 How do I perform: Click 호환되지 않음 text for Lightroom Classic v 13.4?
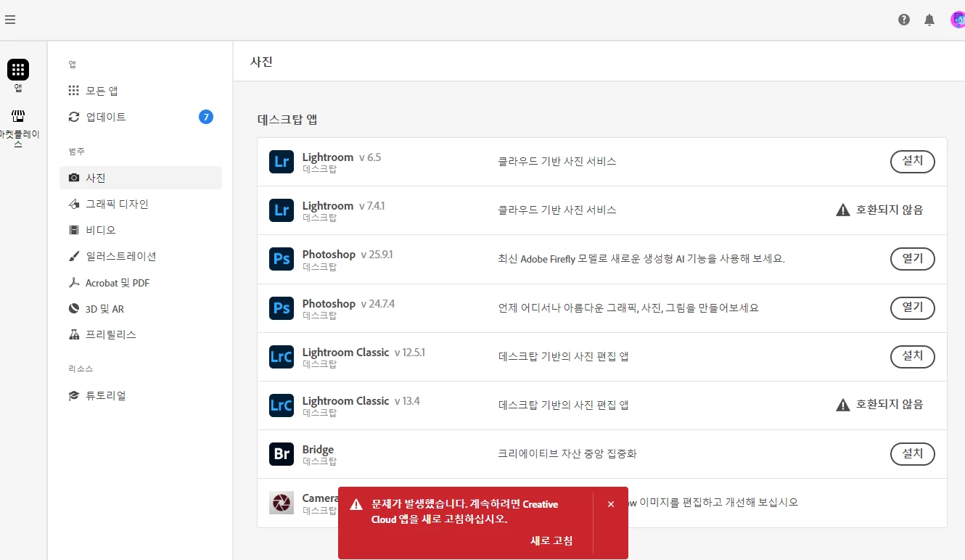click(x=890, y=405)
